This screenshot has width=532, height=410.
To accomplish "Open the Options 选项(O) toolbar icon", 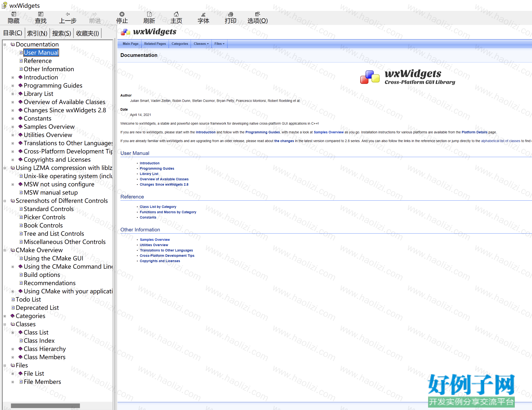I will tap(258, 14).
